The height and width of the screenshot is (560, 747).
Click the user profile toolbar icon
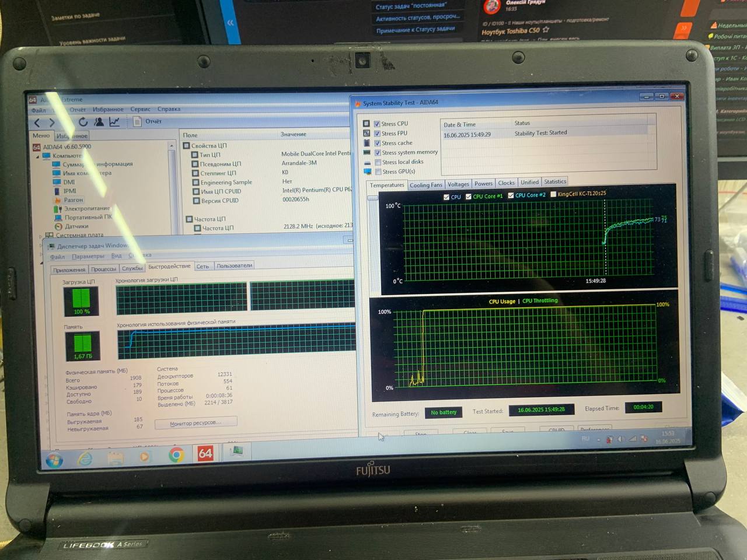pyautogui.click(x=99, y=122)
